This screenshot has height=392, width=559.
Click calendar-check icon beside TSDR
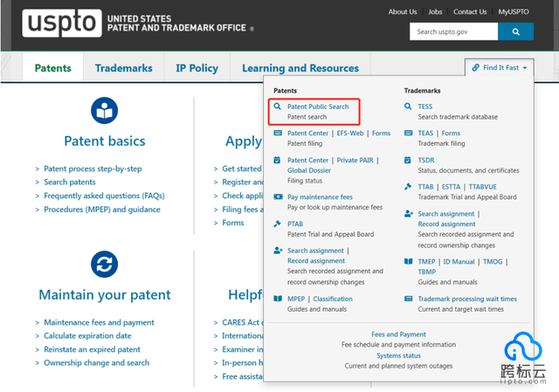(408, 160)
